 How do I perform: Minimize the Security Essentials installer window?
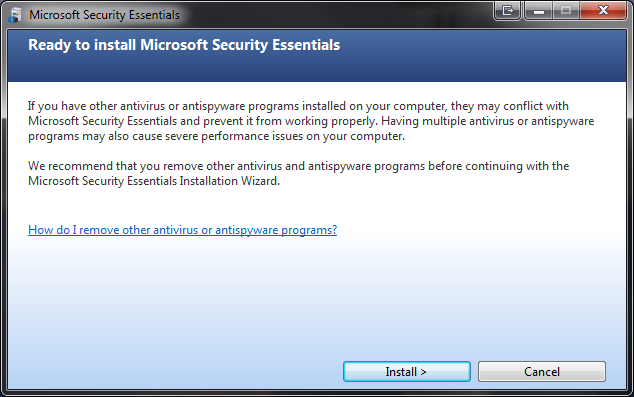539,10
